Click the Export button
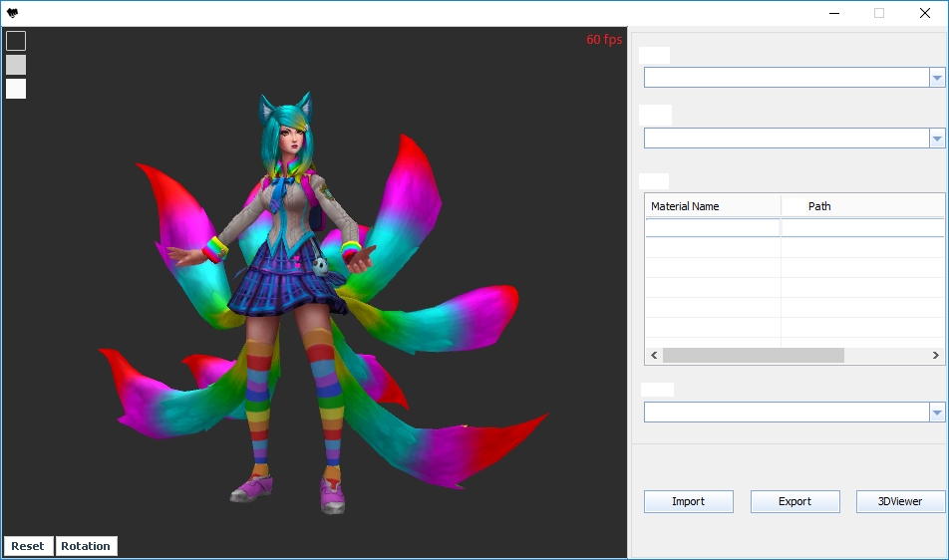Screen dimensions: 949x560 [x=794, y=501]
